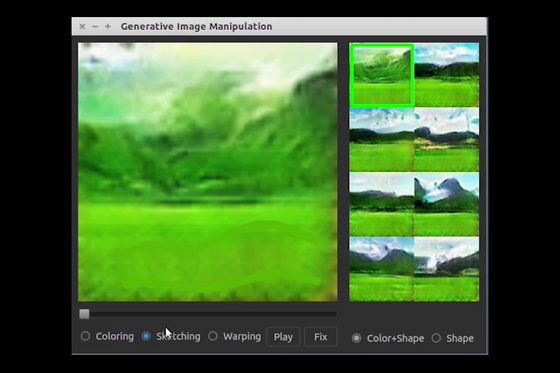560x373 pixels.
Task: Pick the bottom-left mountain thumbnail
Action: tap(382, 269)
